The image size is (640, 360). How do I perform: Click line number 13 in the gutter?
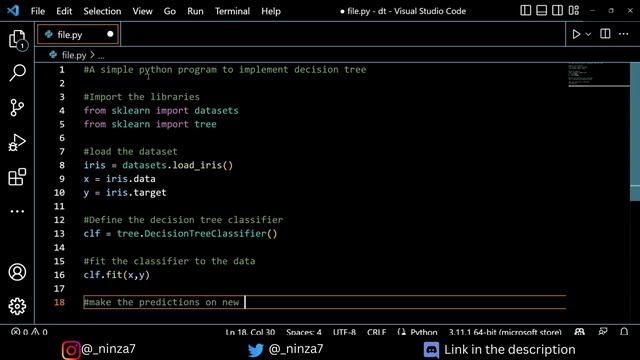tap(59, 233)
